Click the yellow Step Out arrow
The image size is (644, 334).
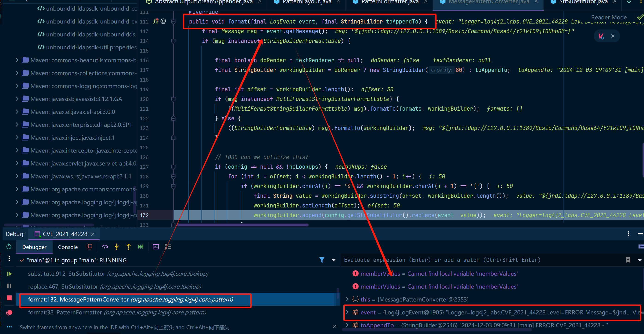tap(129, 247)
